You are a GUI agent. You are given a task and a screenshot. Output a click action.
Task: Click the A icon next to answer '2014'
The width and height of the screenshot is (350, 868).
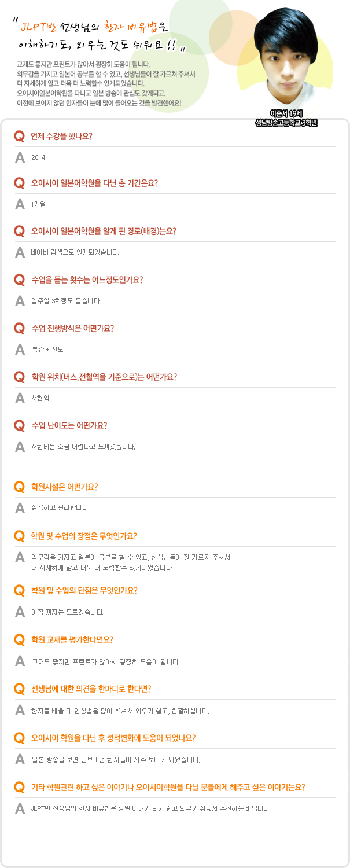click(20, 157)
